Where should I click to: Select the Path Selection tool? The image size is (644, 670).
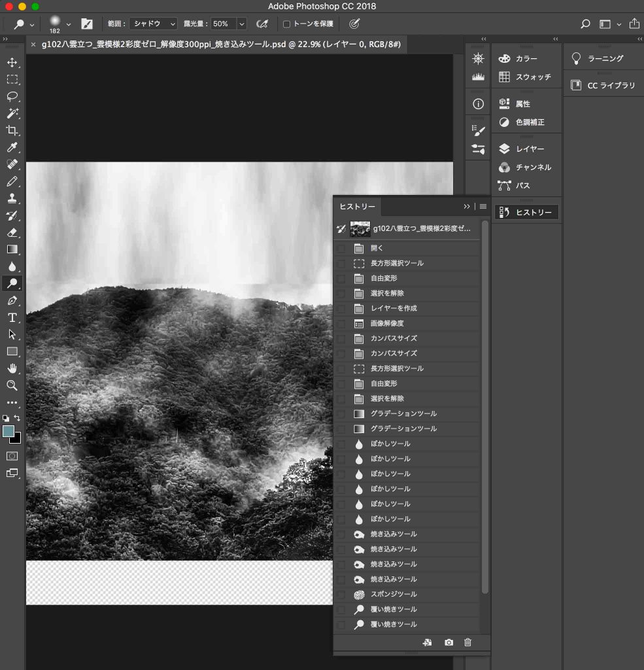pos(12,334)
